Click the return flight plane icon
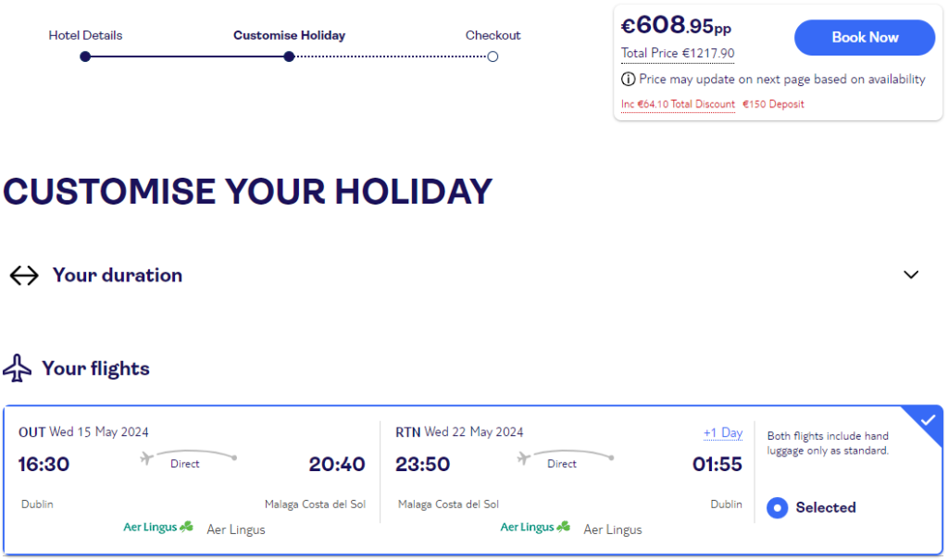This screenshot has height=560, width=948. click(x=524, y=458)
